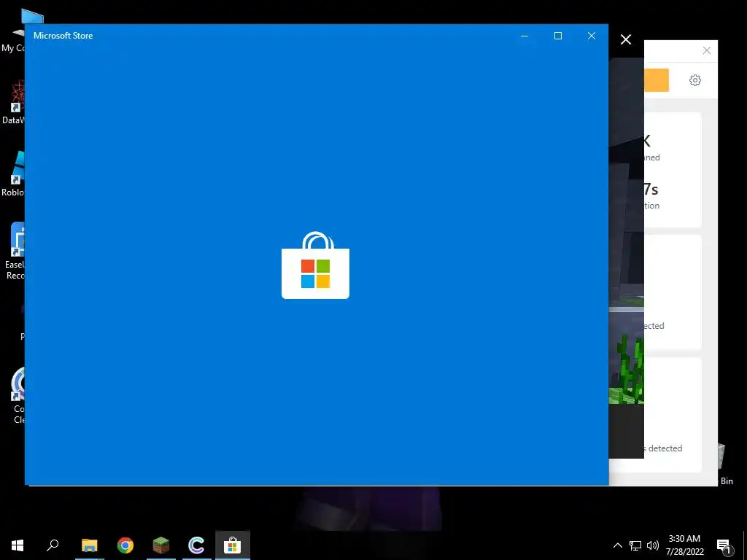
Task: Maximize the Microsoft Store window
Action: pos(558,36)
